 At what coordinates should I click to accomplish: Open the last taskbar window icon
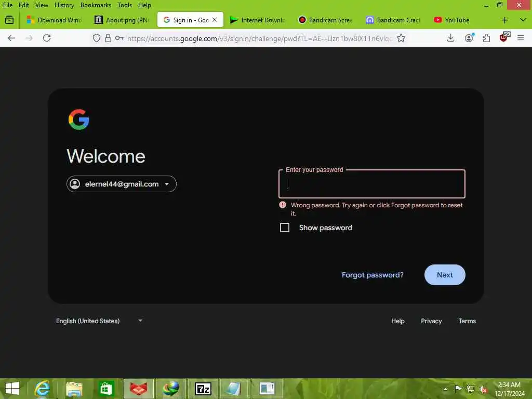click(267, 389)
